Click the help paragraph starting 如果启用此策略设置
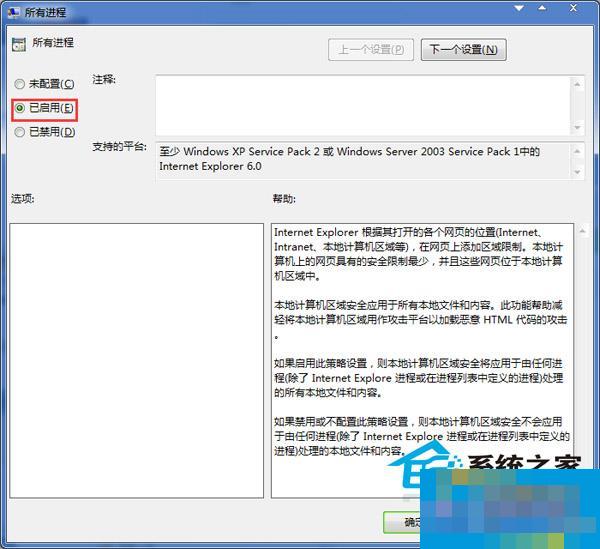The width and height of the screenshot is (600, 549). 419,378
